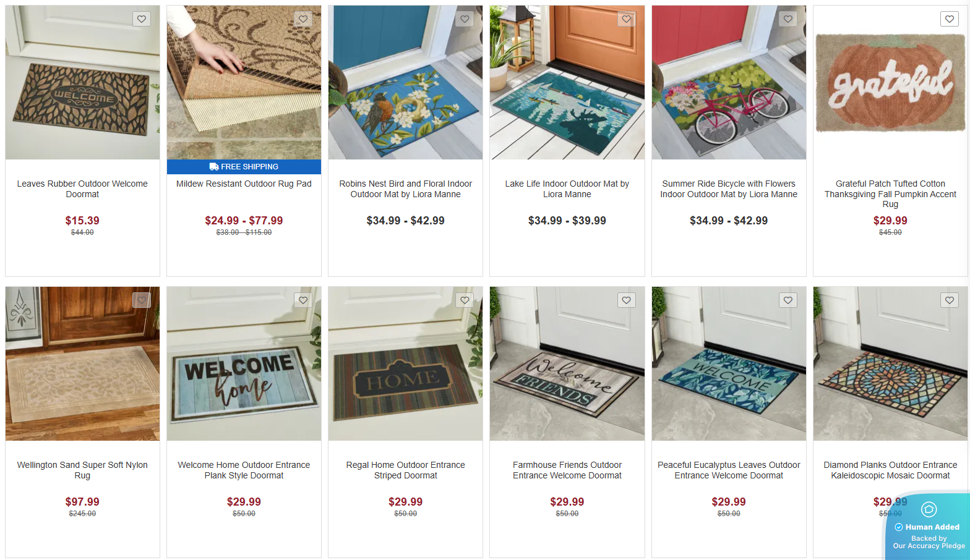The width and height of the screenshot is (970, 560).
Task: Favorite the Wellington Sand Nylon Rug
Action: point(142,300)
